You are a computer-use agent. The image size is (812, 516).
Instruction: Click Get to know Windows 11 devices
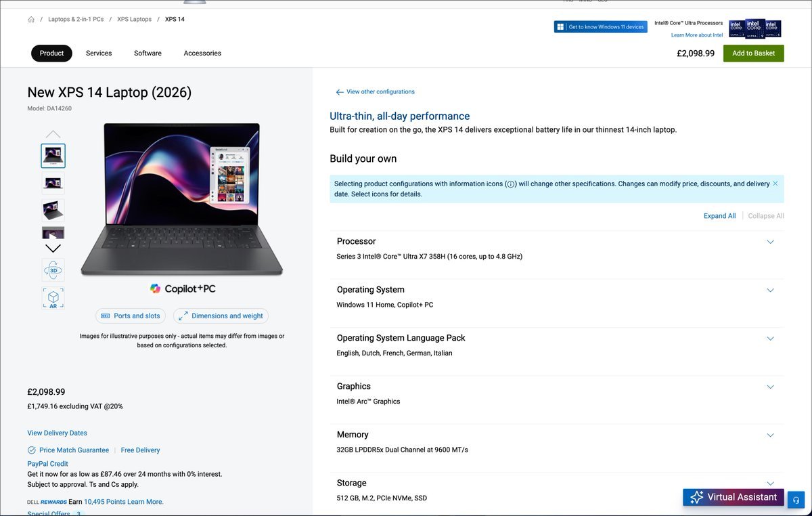tap(600, 27)
